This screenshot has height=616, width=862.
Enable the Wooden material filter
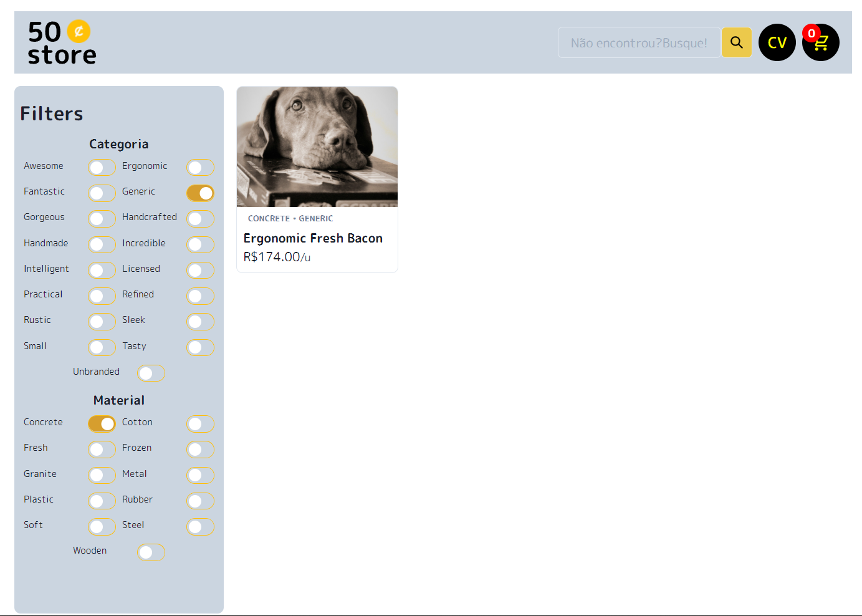(151, 552)
